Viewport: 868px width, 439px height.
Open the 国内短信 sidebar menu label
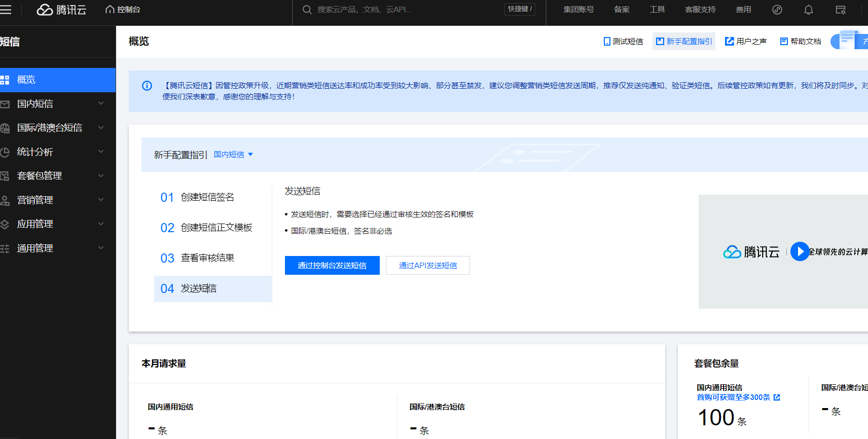(35, 103)
